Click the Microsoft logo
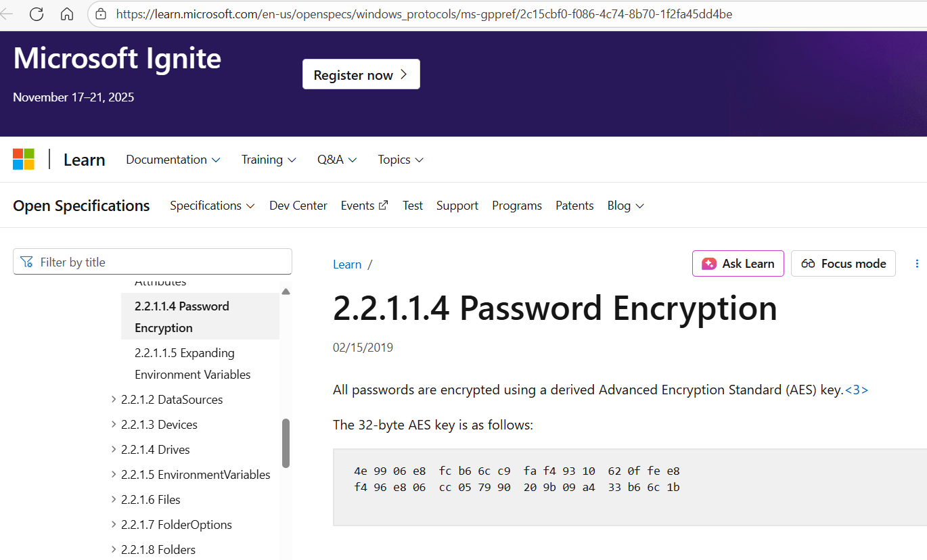 pos(24,160)
